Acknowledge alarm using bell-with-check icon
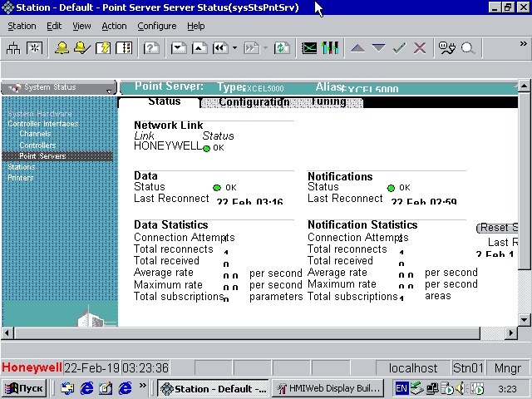Image resolution: width=532 pixels, height=399 pixels. click(82, 48)
